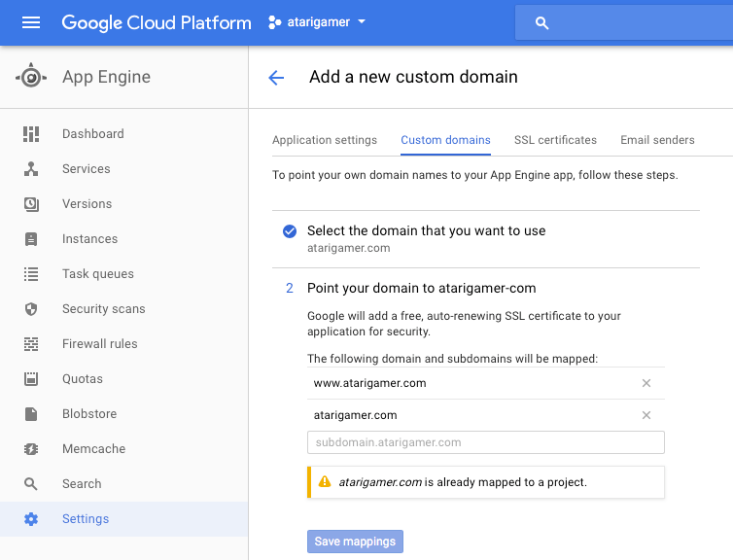Open Task queues in the sidebar
The width and height of the screenshot is (733, 560).
(x=123, y=274)
